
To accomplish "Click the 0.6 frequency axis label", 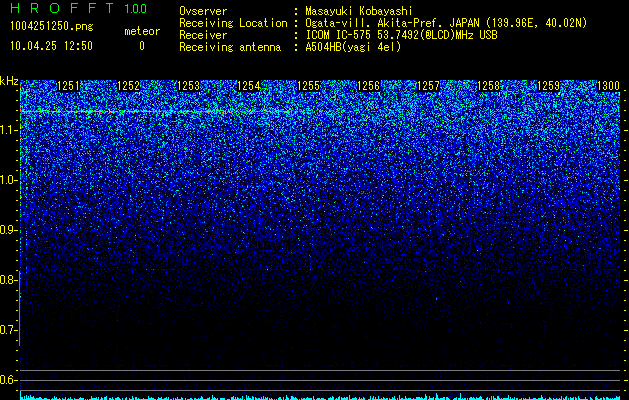I will tap(8, 380).
